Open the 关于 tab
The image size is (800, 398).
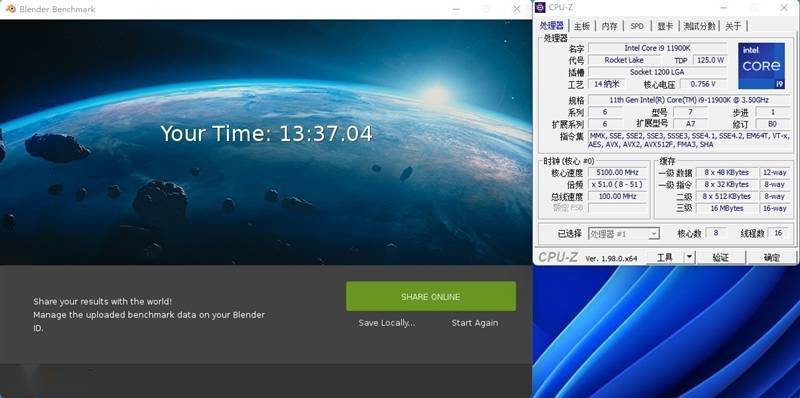coord(733,26)
